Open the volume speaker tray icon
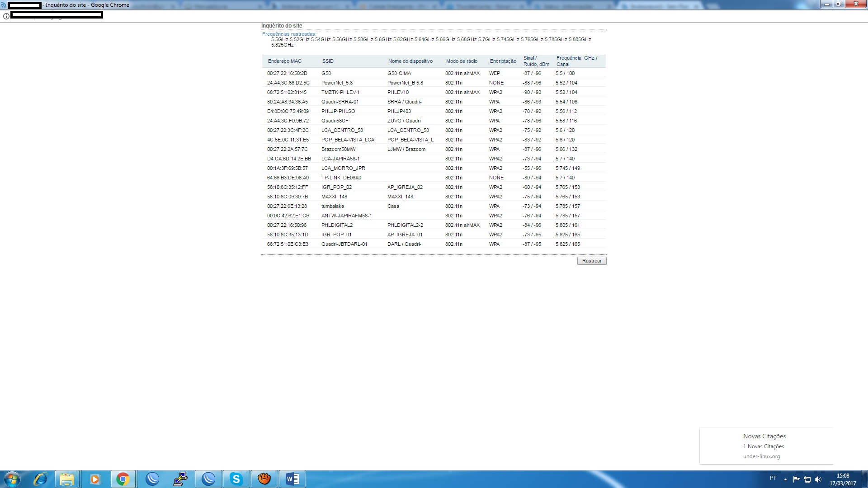The height and width of the screenshot is (488, 868). tap(818, 479)
